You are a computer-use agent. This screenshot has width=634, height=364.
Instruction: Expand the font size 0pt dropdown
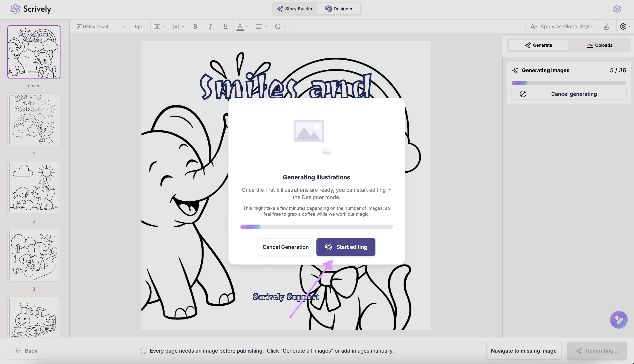[x=141, y=27]
